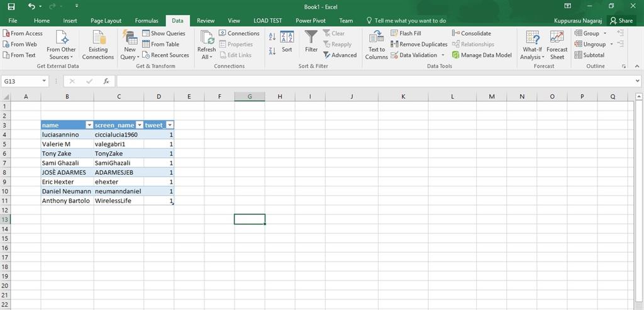Open the Outline dialog launcher
The image size is (644, 310).
[x=624, y=66]
